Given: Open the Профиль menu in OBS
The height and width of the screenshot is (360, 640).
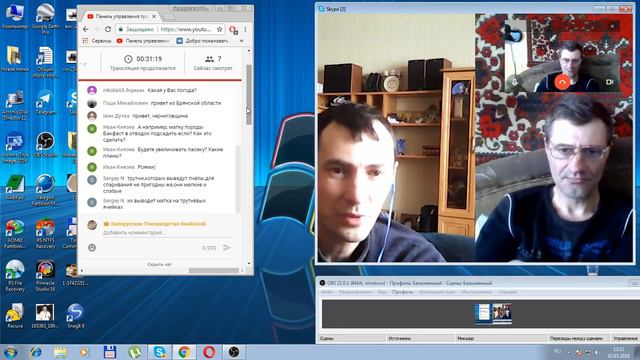Looking at the screenshot, I should 402,292.
